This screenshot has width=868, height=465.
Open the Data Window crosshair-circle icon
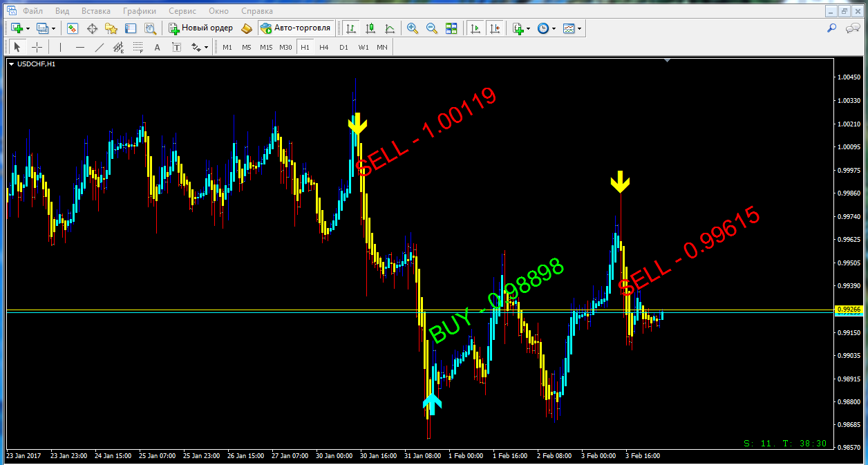tap(92, 28)
